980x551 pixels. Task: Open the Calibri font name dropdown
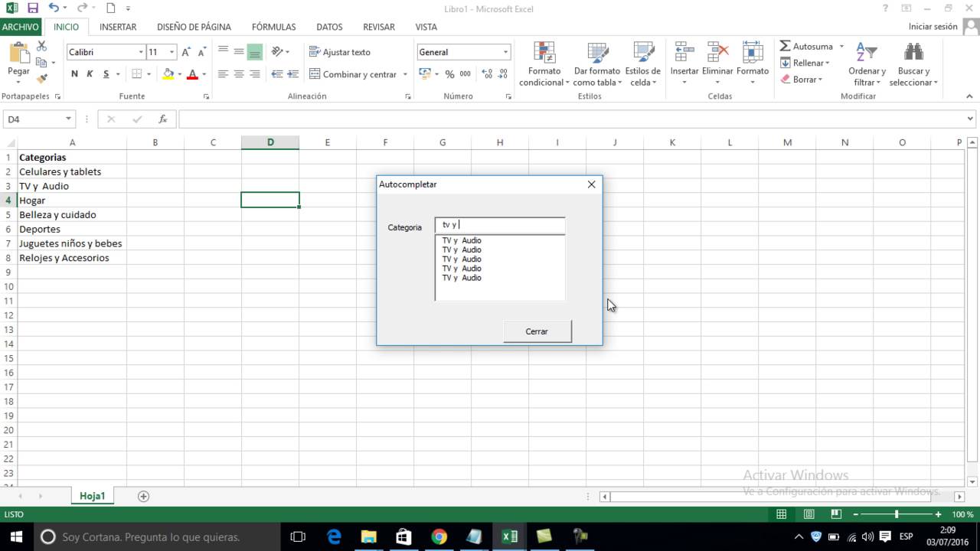click(x=141, y=52)
